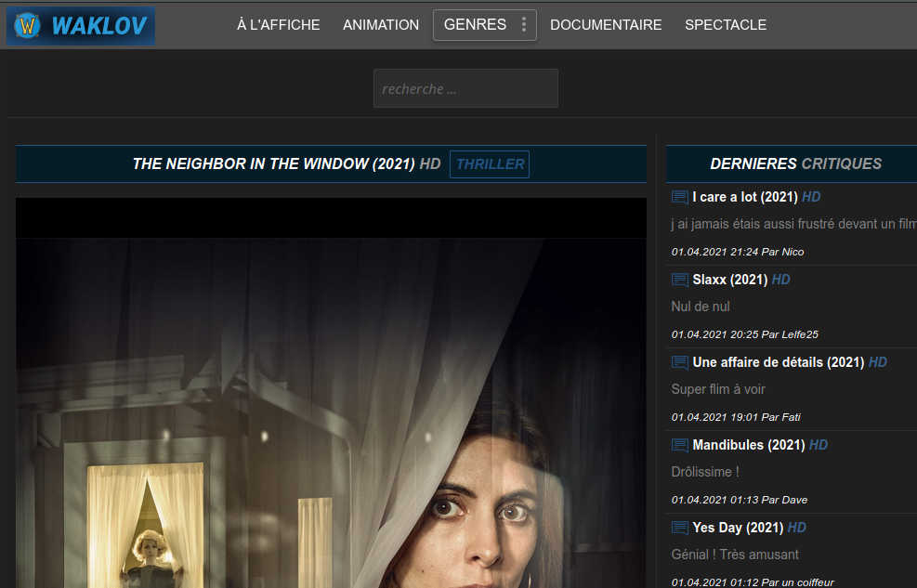Open The Neighbor in the Window title link
The height and width of the screenshot is (588, 917).
click(x=273, y=164)
